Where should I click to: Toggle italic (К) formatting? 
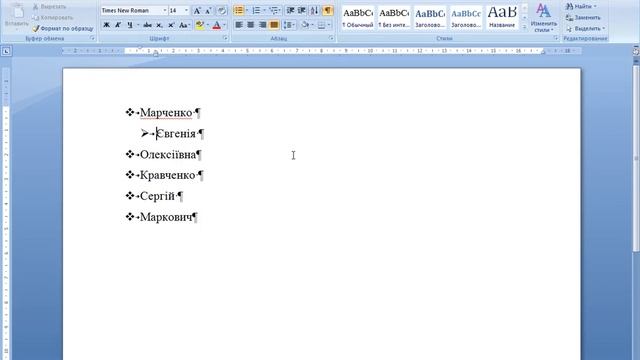pyautogui.click(x=118, y=25)
